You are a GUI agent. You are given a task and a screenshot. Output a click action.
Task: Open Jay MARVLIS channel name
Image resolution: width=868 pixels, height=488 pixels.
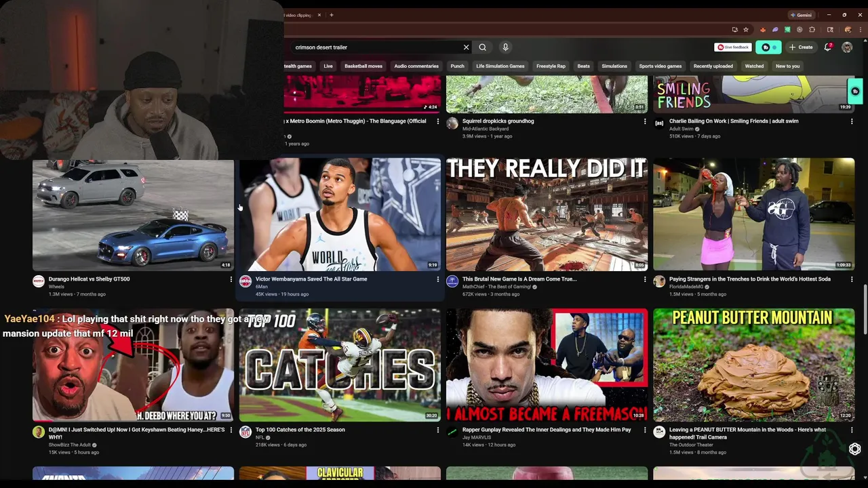[476, 438]
